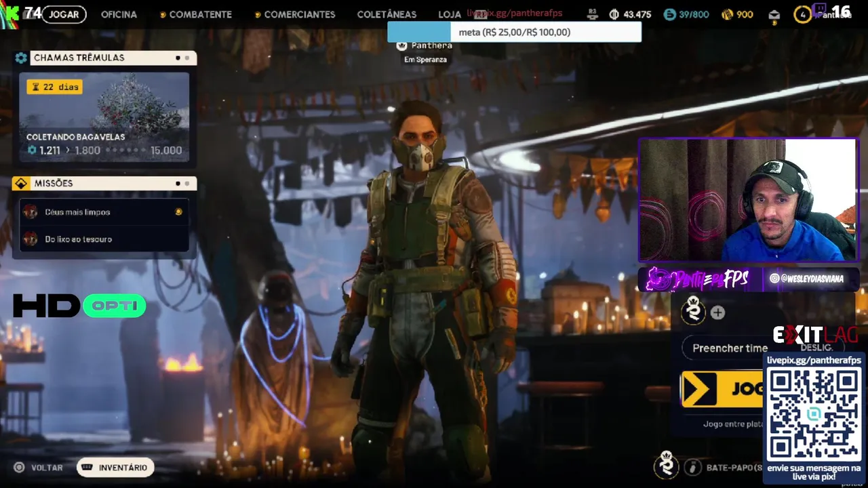Click the Jogo entre plataformas text
Viewport: 868px width, 488px height.
point(733,424)
